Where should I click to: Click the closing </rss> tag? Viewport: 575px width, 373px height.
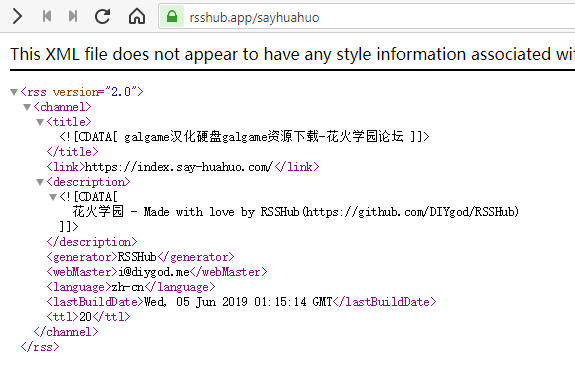[x=40, y=347]
